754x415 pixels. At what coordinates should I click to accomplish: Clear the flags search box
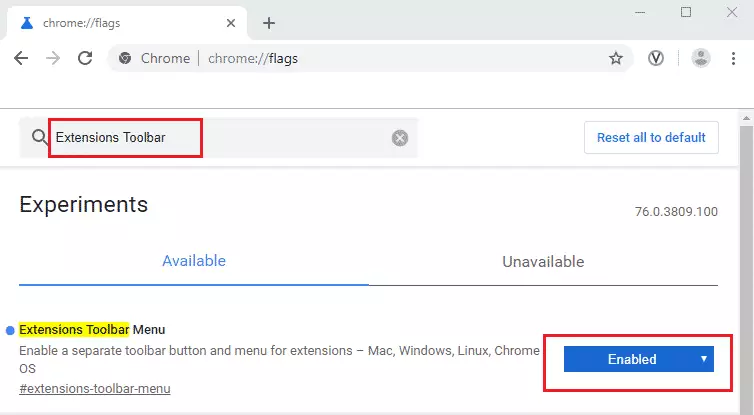point(400,138)
